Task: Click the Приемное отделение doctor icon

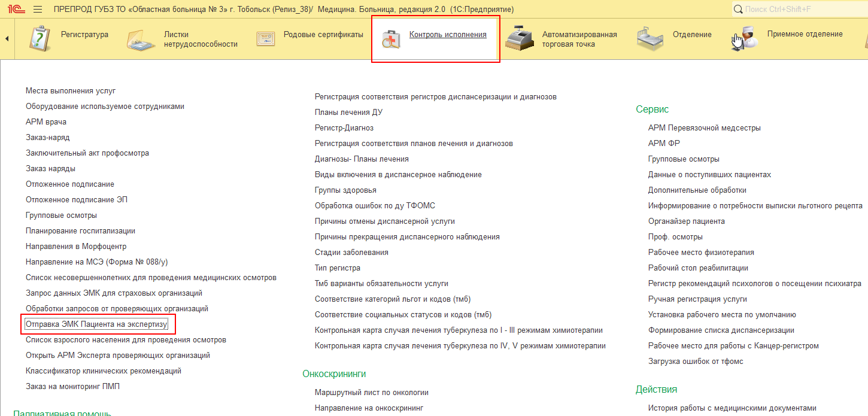Action: [744, 39]
